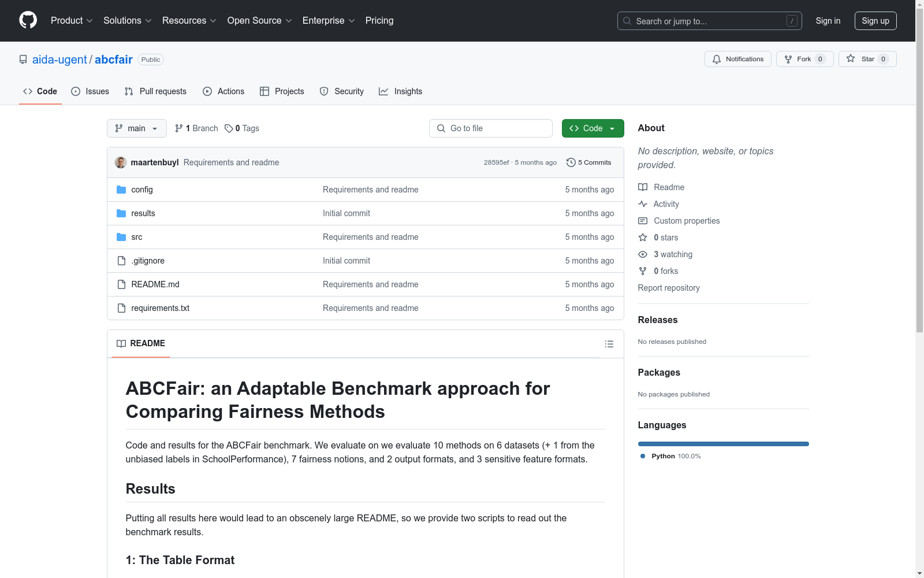The width and height of the screenshot is (924, 578).
Task: Open the 5 Commits history link
Action: pos(589,162)
